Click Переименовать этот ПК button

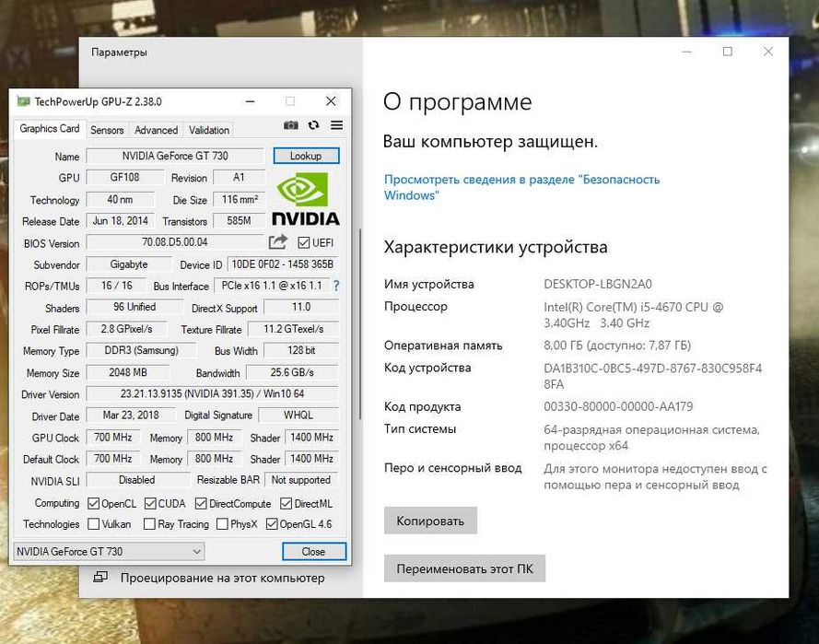click(x=464, y=568)
